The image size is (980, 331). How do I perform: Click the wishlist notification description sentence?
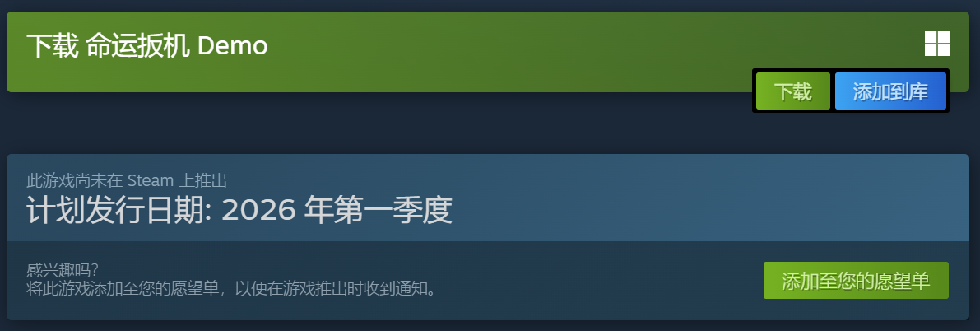[x=231, y=288]
